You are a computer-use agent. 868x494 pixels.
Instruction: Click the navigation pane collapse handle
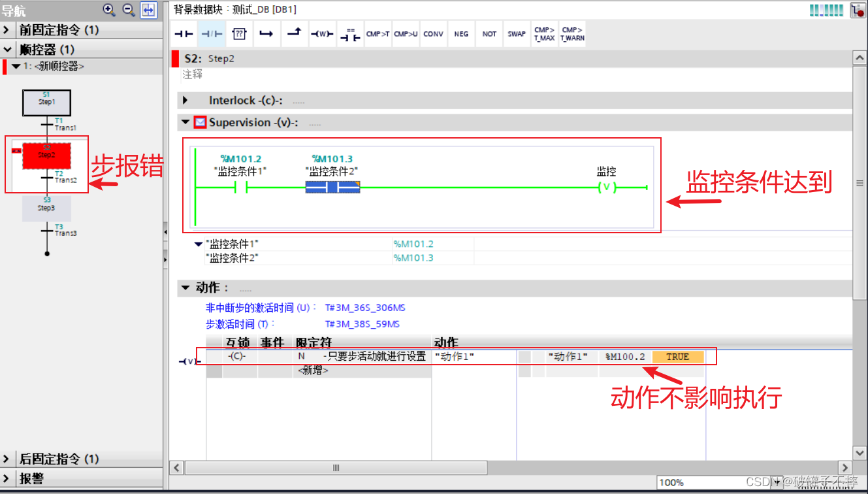(x=165, y=231)
